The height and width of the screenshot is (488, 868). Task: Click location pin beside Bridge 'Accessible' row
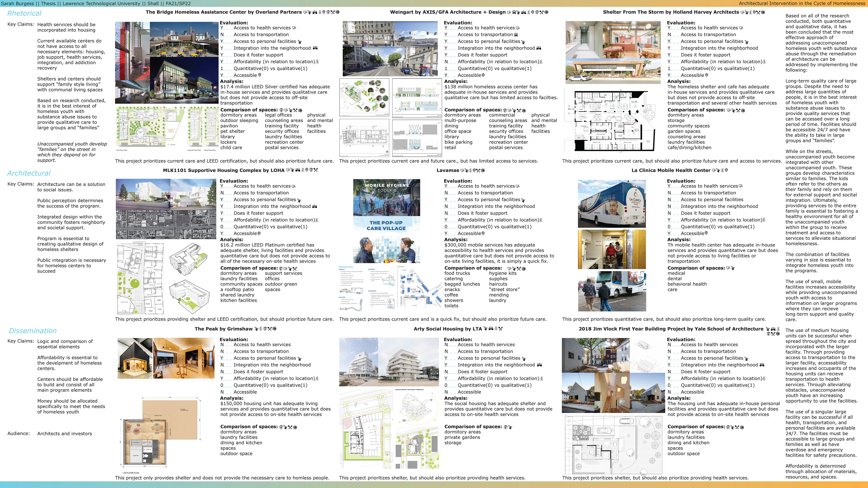pos(259,75)
